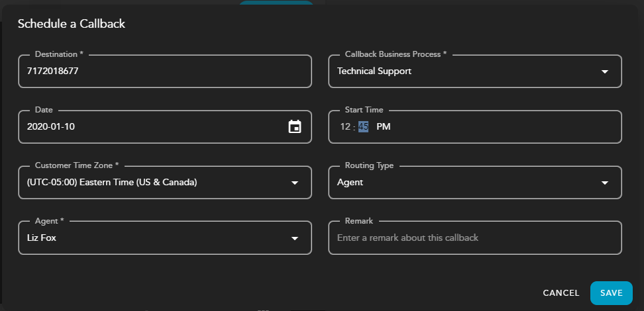Expand the Agent dropdown arrow
The image size is (644, 311).
[x=295, y=238]
